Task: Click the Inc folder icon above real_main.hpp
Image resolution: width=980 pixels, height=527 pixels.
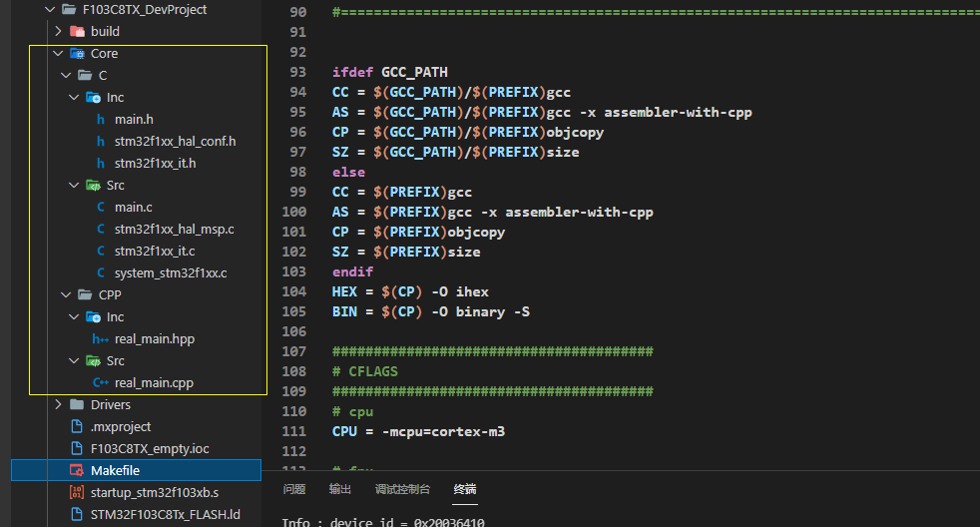Action: pyautogui.click(x=93, y=317)
